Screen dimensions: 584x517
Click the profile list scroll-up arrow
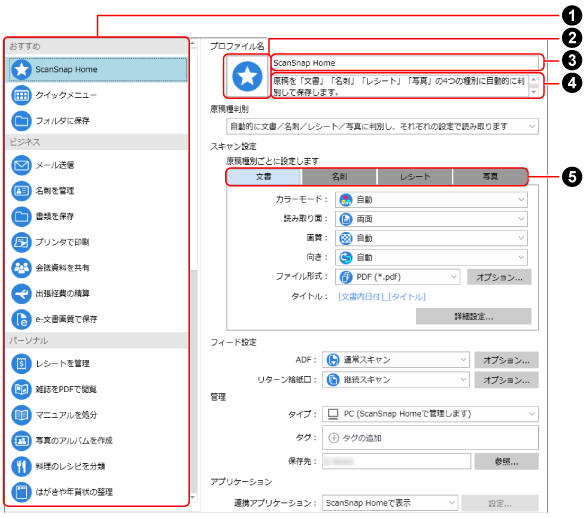[193, 44]
